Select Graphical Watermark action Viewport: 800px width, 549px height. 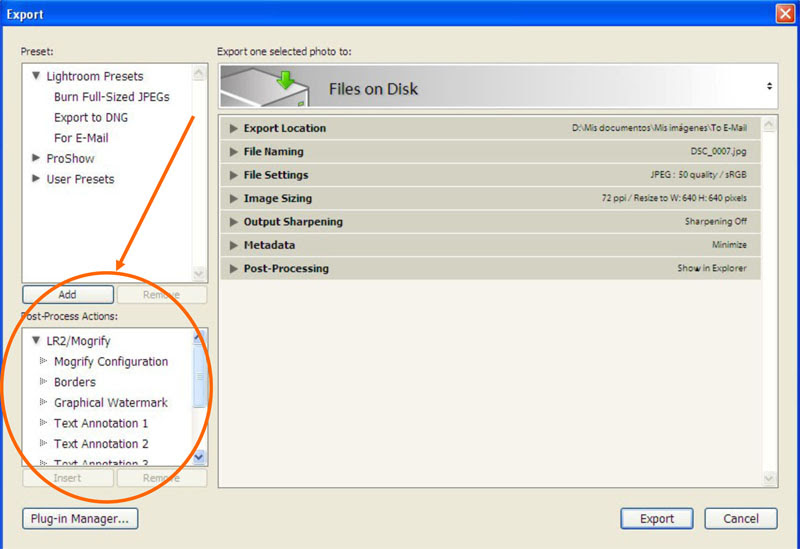click(111, 403)
